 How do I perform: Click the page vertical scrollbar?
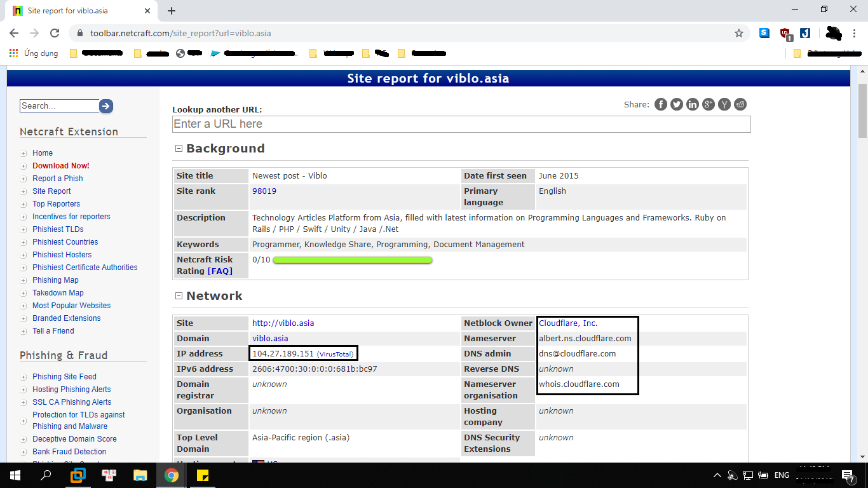[862, 111]
